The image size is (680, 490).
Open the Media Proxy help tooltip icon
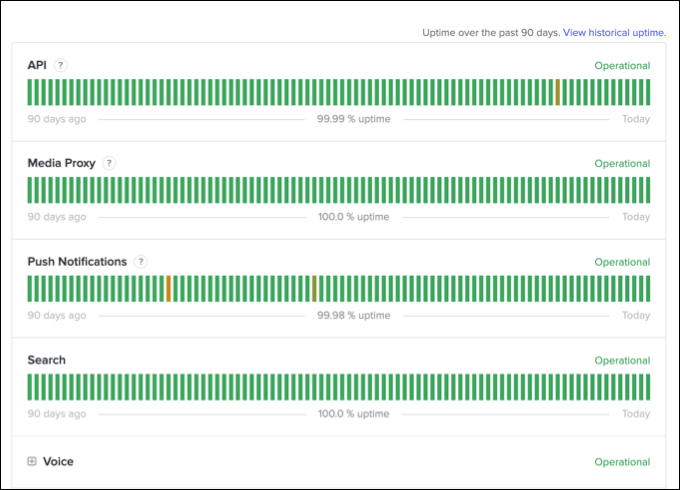(x=109, y=163)
